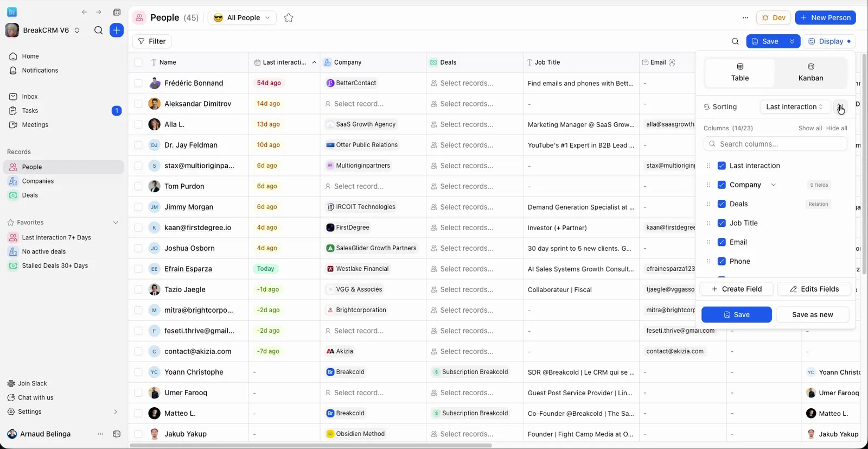
Task: Open Companies in the Records list
Action: pyautogui.click(x=38, y=181)
